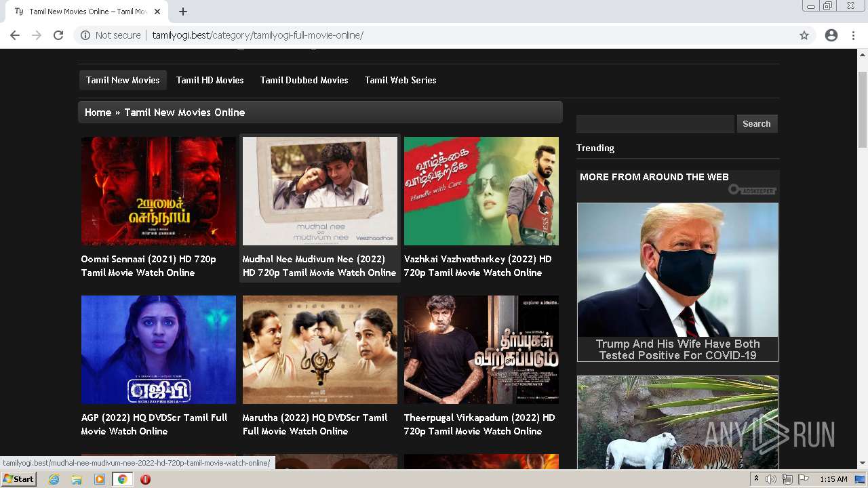The image size is (868, 488).
Task: Click the page scrollbar up arrow
Action: point(862,54)
